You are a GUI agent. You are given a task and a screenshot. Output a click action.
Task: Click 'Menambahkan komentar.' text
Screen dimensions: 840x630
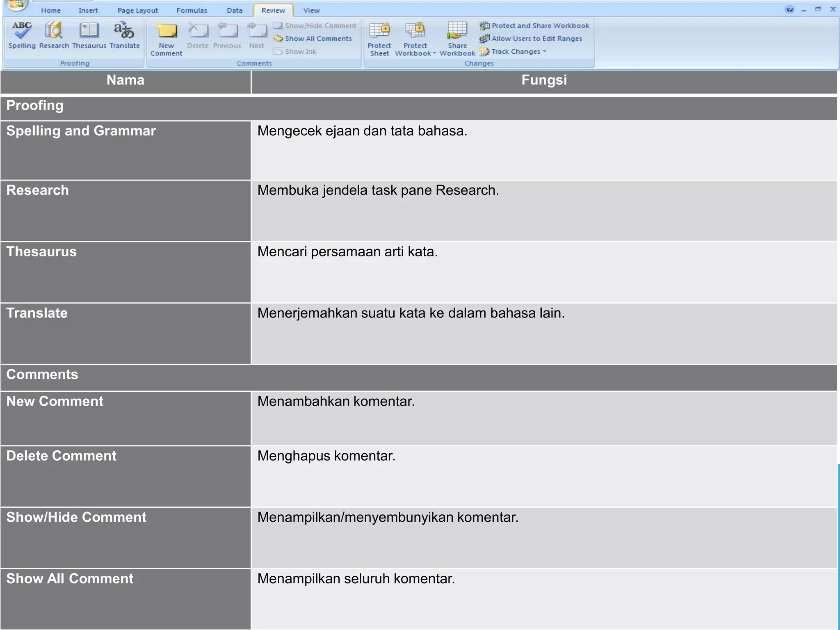(x=336, y=401)
